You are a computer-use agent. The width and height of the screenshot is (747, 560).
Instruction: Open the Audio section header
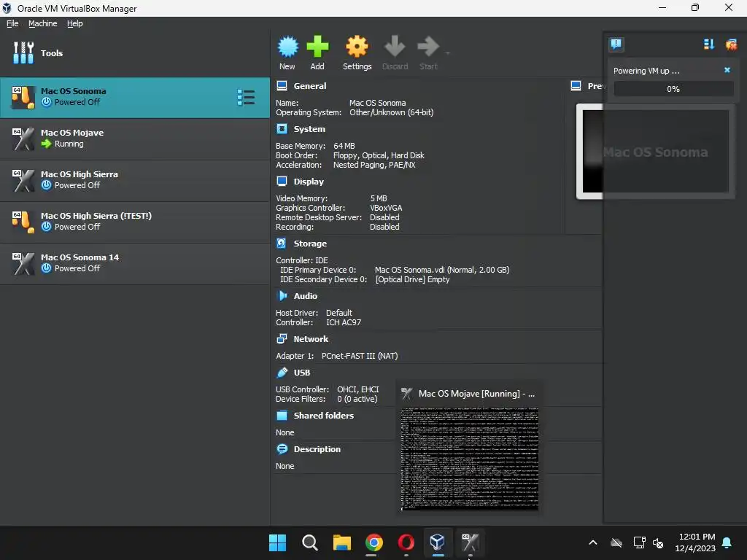click(306, 296)
